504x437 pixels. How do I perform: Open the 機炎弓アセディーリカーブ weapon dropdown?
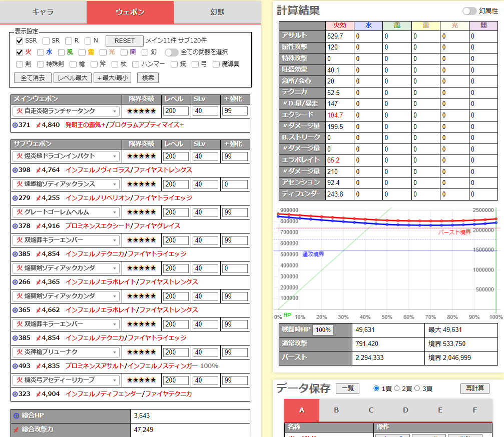coord(66,380)
